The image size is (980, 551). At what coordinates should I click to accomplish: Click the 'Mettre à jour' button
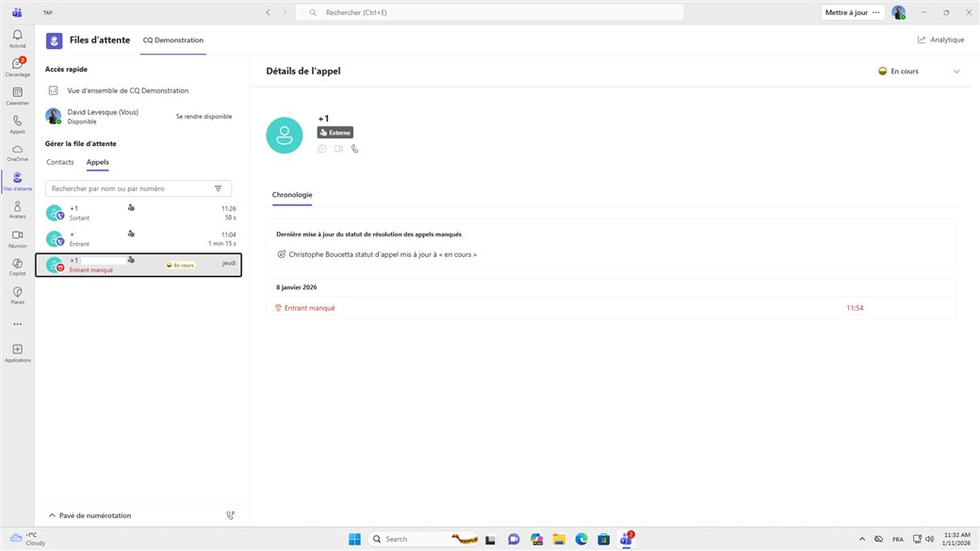click(x=845, y=12)
